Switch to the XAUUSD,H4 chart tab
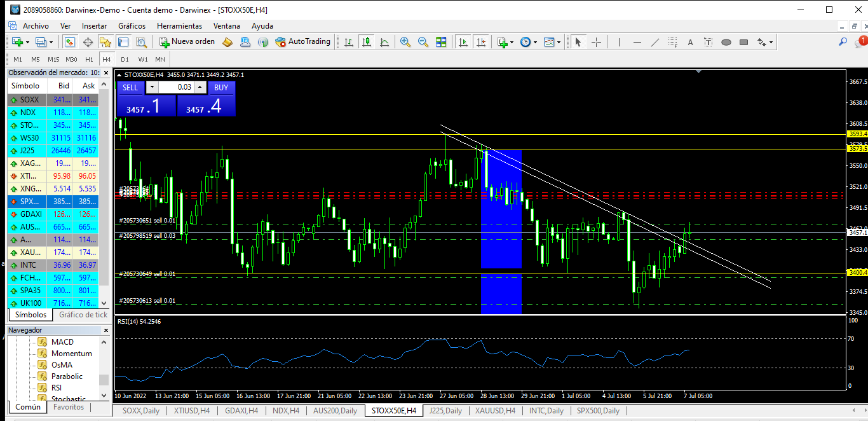Screen dimensions: 868x421 [495, 411]
